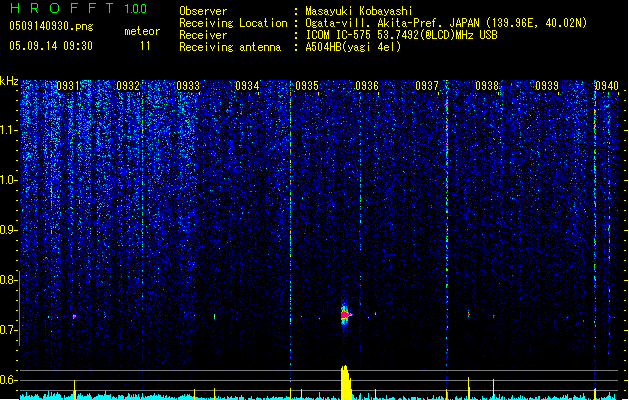Click the small echo blip below 0931

coord(74,317)
